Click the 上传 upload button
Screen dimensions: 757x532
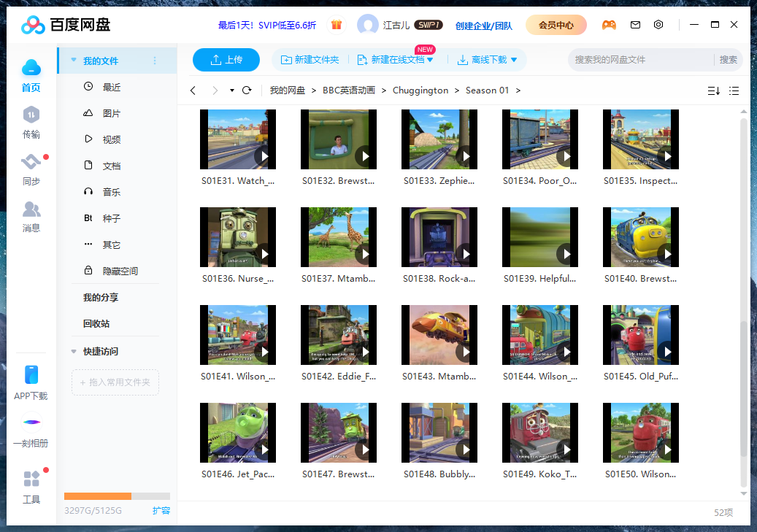[x=226, y=60]
